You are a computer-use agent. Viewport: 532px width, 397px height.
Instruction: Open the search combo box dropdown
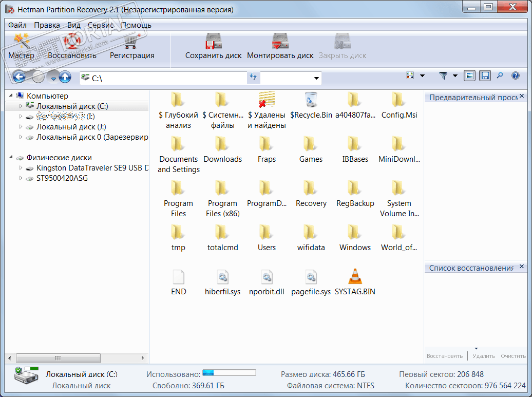[316, 78]
